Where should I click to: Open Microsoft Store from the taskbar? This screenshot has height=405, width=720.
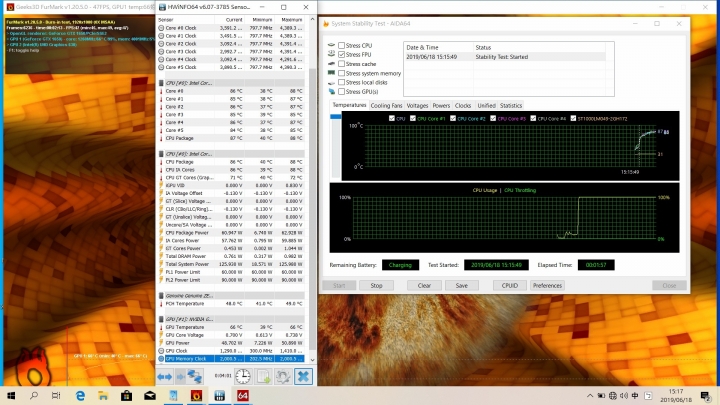pos(126,395)
